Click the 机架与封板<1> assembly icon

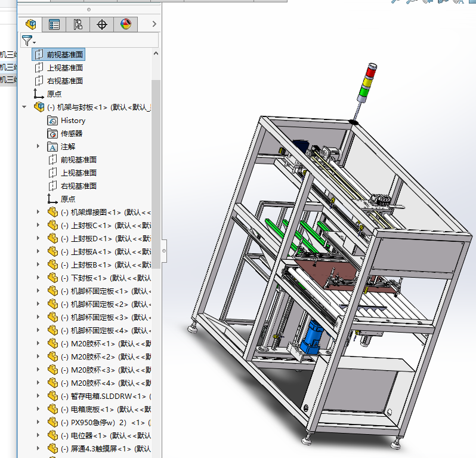coord(39,107)
